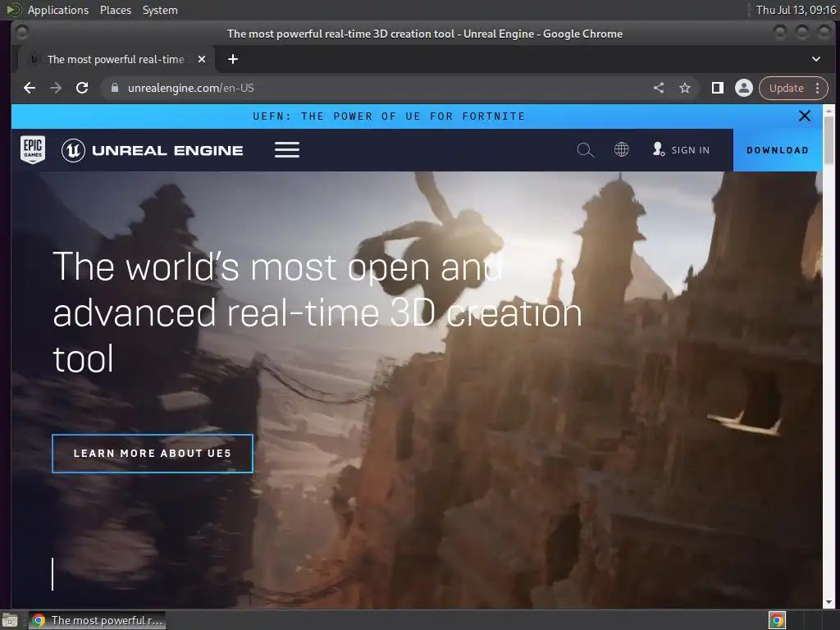Click the Update button in Chrome toolbar
Screen dimensions: 840x630
(787, 88)
